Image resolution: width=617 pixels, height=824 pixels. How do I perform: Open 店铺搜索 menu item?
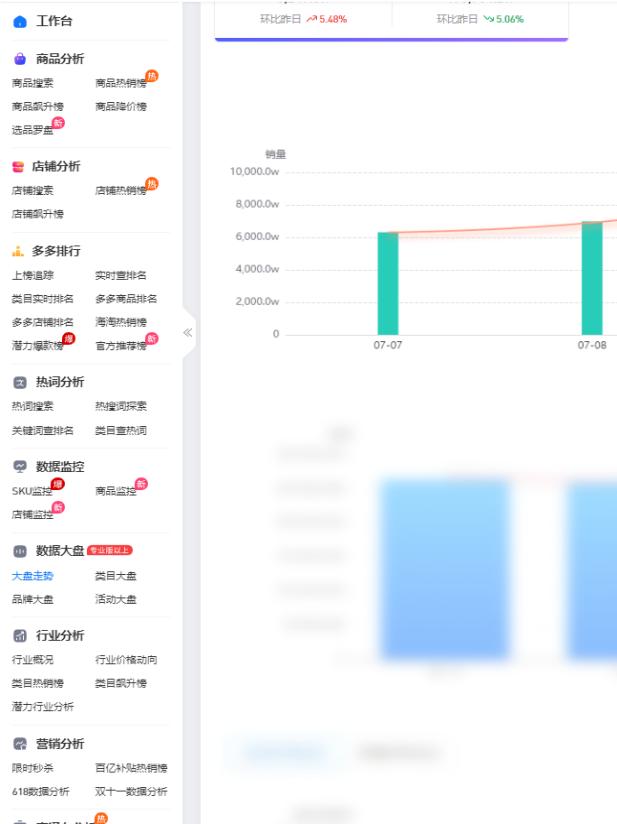click(33, 191)
